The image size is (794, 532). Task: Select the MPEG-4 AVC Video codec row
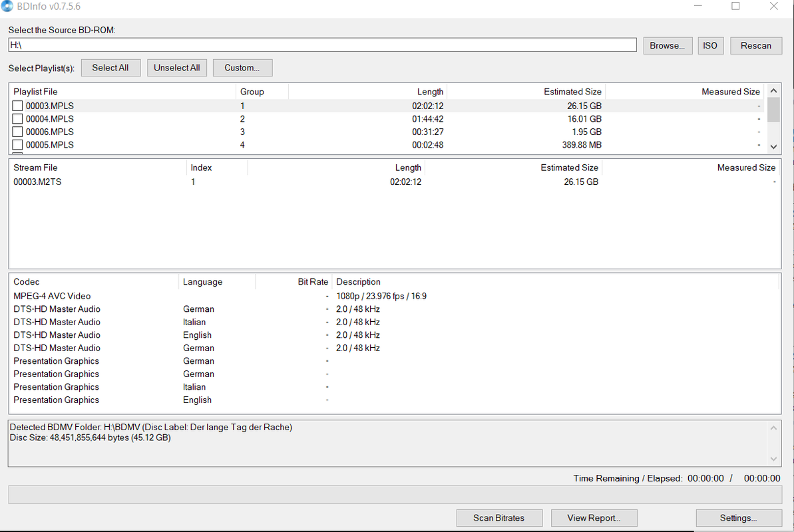[395, 296]
